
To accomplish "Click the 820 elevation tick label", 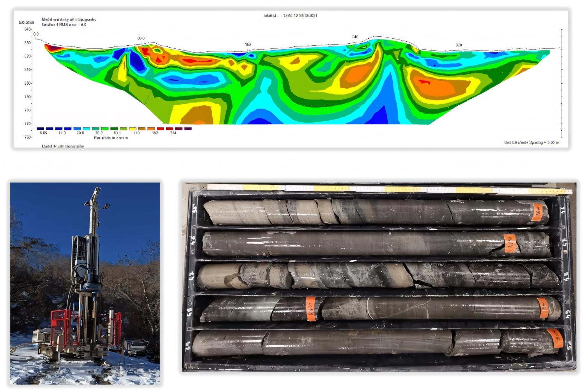I will pyautogui.click(x=27, y=56).
